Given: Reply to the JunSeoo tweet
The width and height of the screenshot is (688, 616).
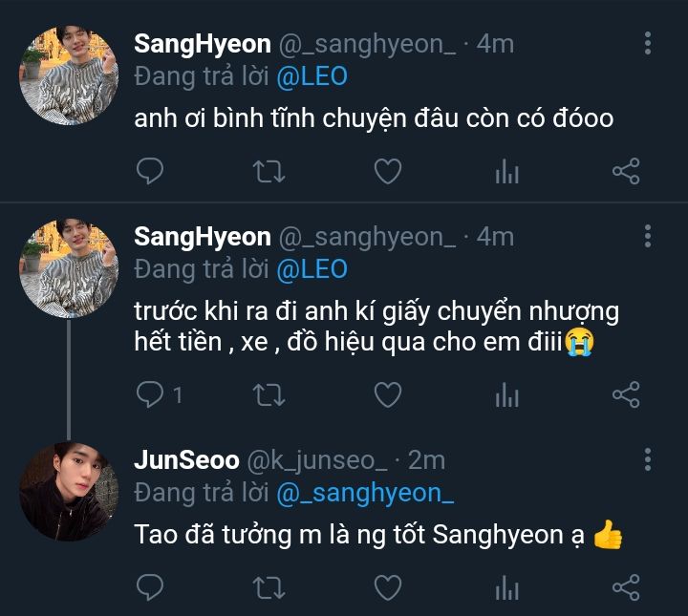Looking at the screenshot, I should [x=149, y=585].
